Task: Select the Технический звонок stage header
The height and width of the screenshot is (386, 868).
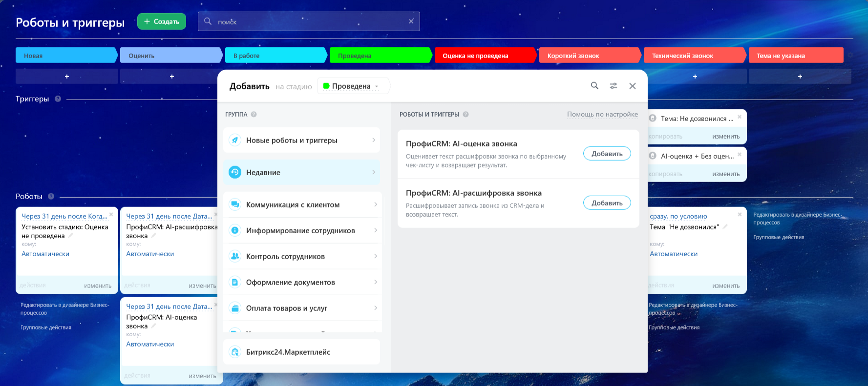Action: coord(695,55)
